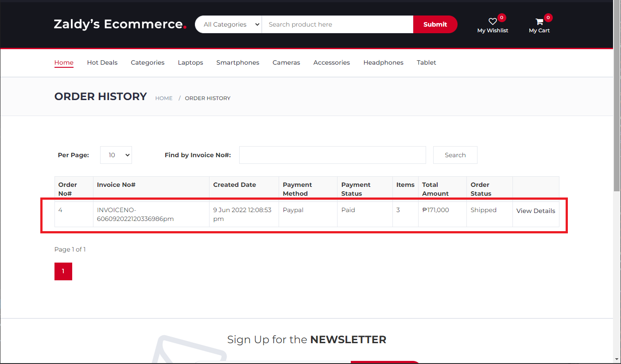Focus the Find by Invoice No# field
621x364 pixels.
(x=332, y=155)
